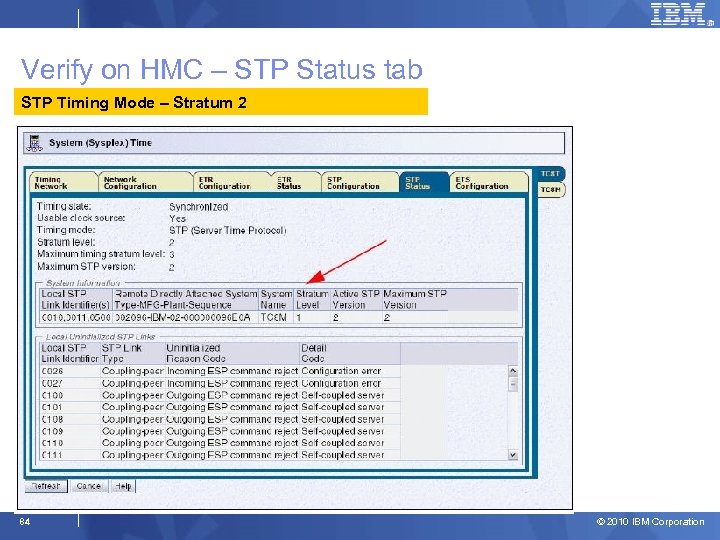Click the IBM logo in header
720x540 pixels.
[x=681, y=14]
